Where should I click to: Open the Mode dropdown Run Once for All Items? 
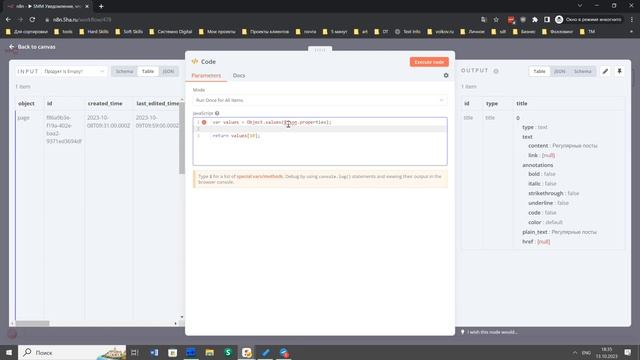[x=320, y=100]
